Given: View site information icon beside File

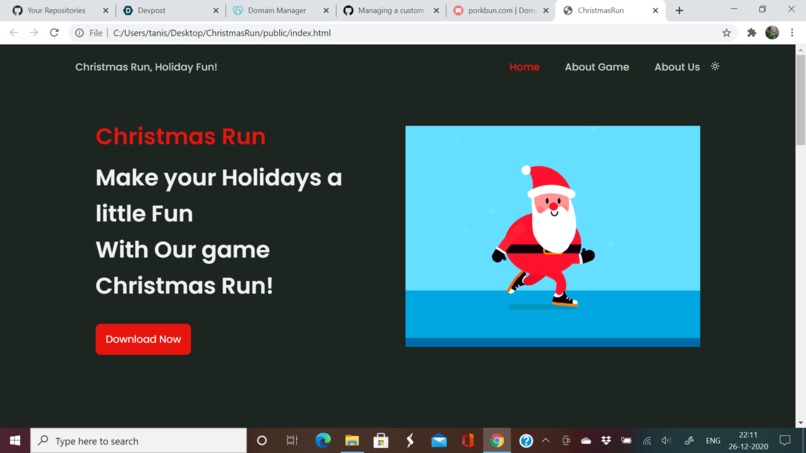Looking at the screenshot, I should coord(79,33).
